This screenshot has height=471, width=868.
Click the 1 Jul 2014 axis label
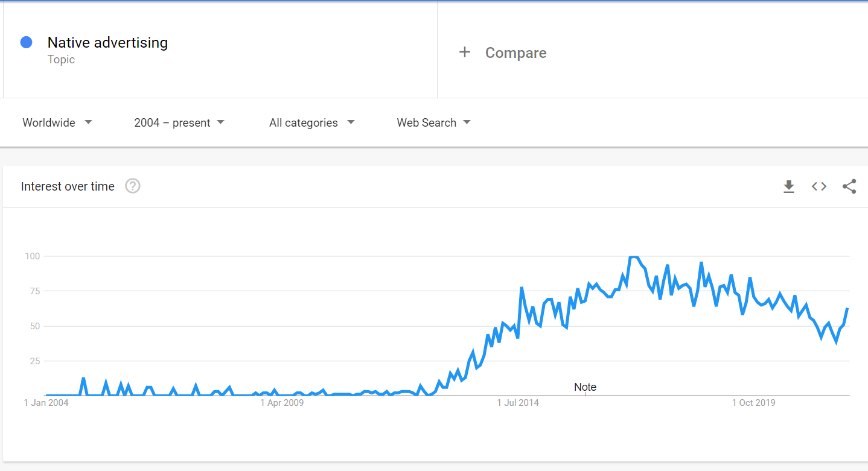click(x=518, y=403)
